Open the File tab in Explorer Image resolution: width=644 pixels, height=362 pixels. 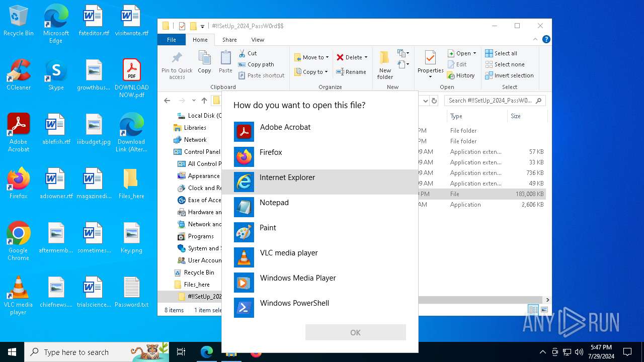[172, 40]
